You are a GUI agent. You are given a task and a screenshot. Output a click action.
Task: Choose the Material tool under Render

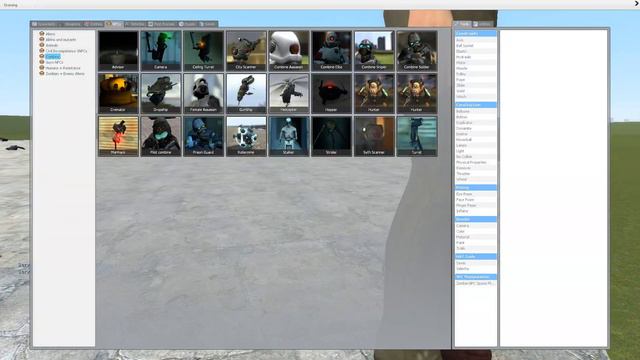(476, 237)
